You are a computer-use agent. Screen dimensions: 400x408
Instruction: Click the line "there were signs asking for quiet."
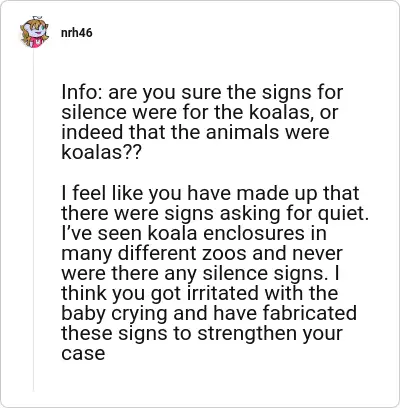pyautogui.click(x=215, y=213)
